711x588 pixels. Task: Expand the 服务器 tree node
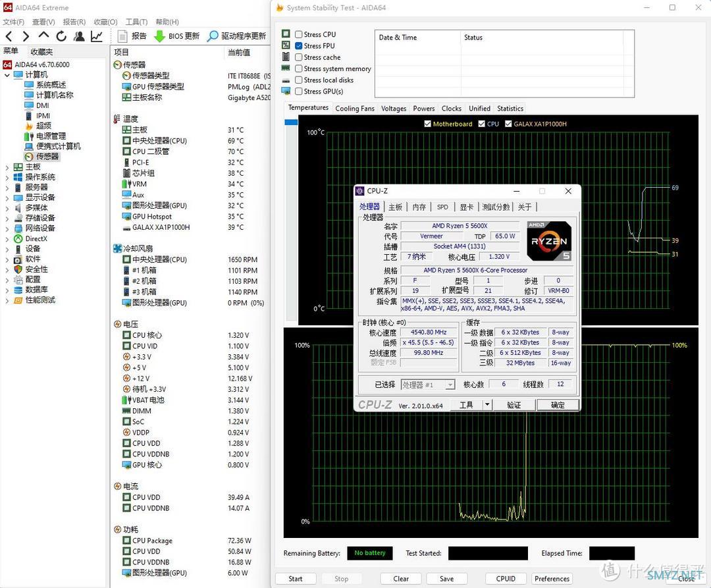7,188
